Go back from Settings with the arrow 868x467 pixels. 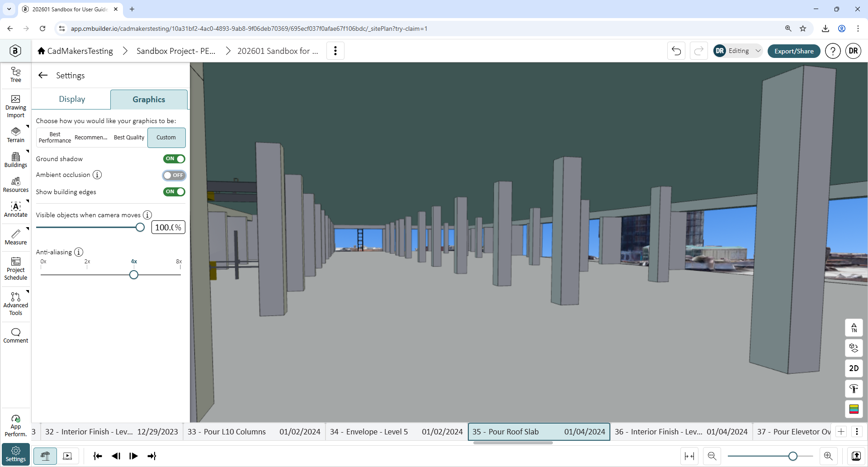click(x=43, y=75)
